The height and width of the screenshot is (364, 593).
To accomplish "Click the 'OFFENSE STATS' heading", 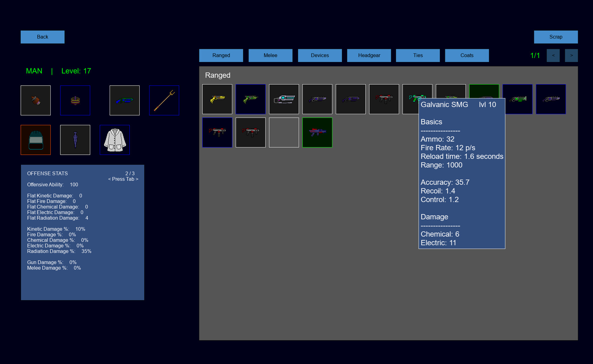I will coord(48,173).
